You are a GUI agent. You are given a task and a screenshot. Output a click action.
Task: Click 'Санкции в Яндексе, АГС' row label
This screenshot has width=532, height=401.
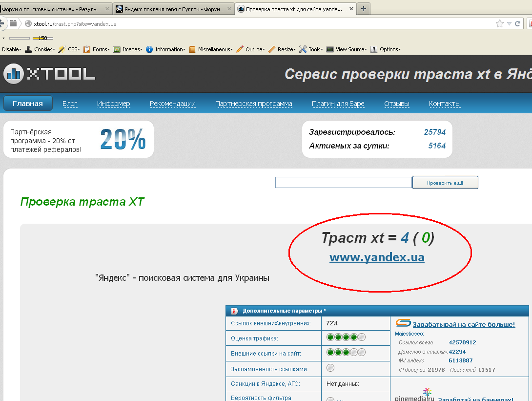pyautogui.click(x=266, y=384)
